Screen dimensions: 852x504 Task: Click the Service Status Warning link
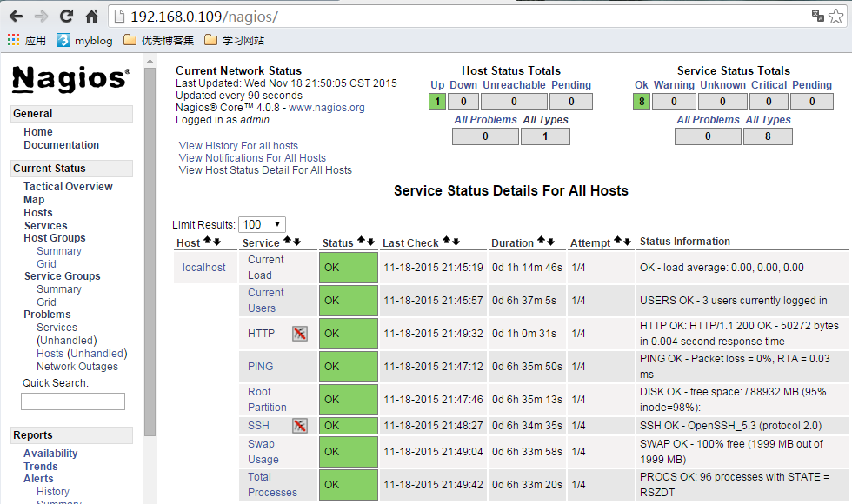[674, 85]
